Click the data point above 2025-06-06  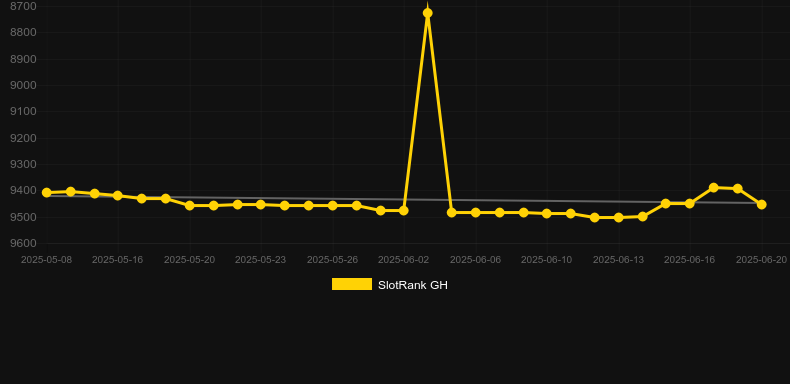pyautogui.click(x=476, y=213)
